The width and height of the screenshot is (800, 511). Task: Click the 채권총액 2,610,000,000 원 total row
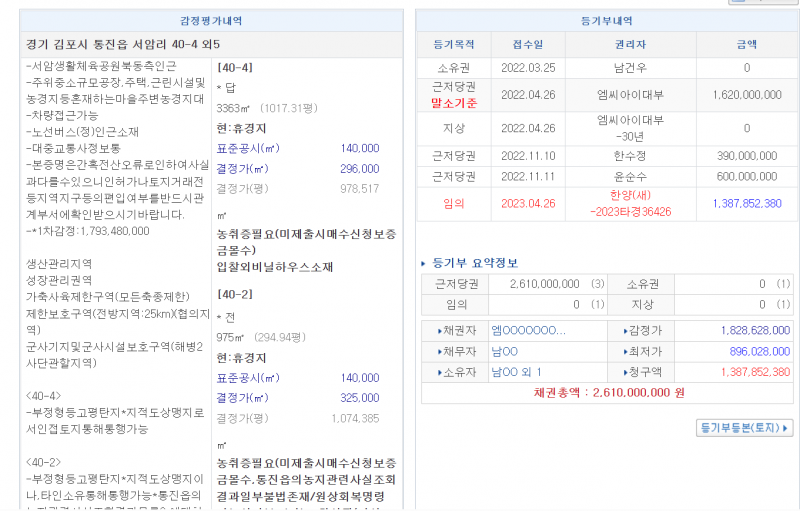coord(607,393)
